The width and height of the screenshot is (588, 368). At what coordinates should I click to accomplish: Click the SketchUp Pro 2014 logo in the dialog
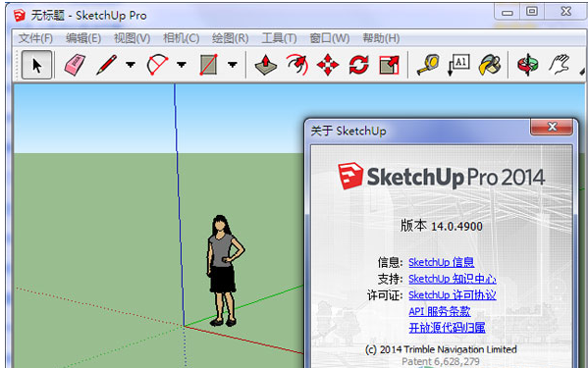pos(441,177)
